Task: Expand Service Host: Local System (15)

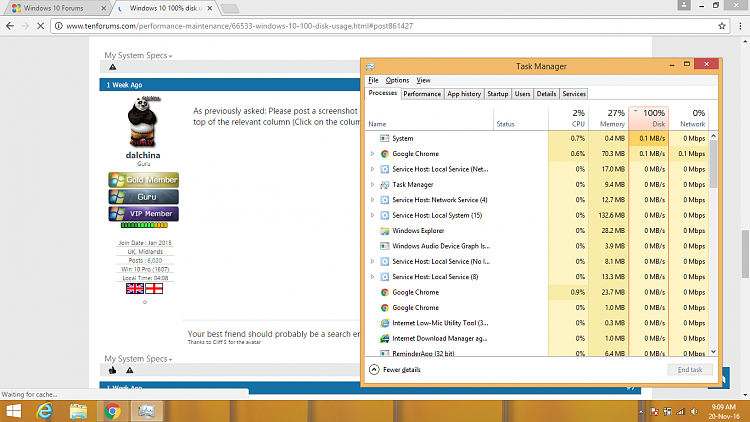Action: [372, 215]
